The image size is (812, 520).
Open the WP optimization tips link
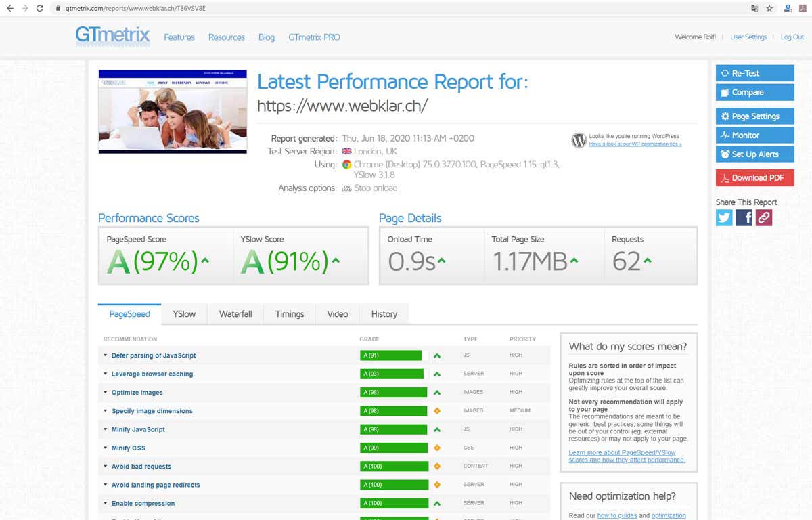click(635, 144)
